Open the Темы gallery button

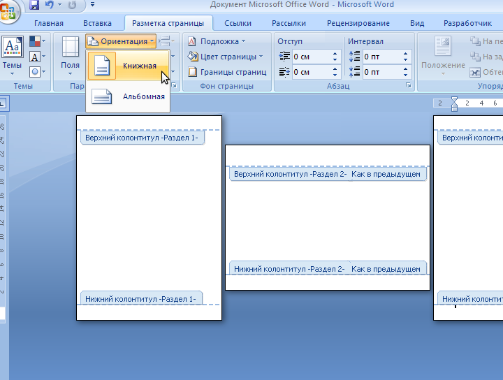[12, 56]
